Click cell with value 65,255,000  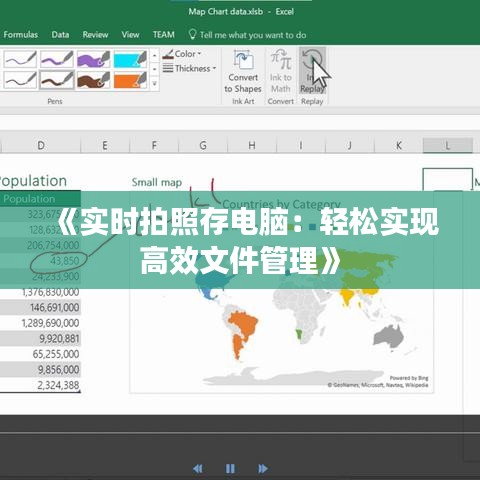pyautogui.click(x=40, y=354)
